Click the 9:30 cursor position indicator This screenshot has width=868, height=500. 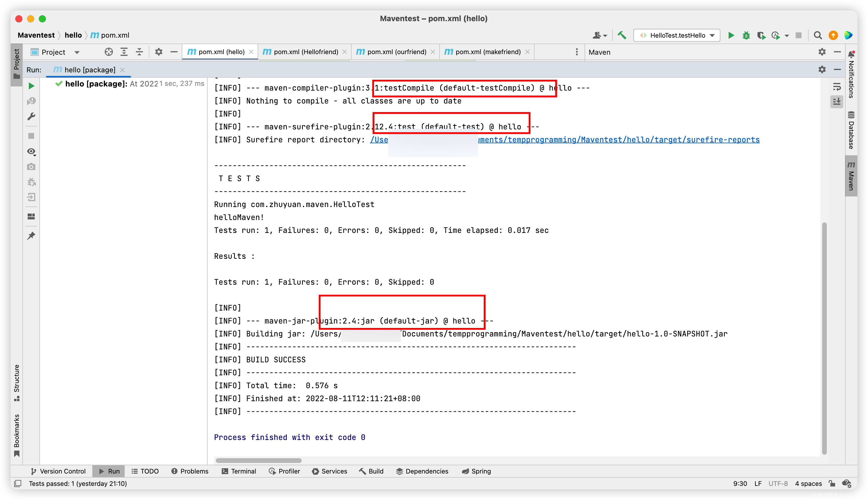[x=740, y=484]
